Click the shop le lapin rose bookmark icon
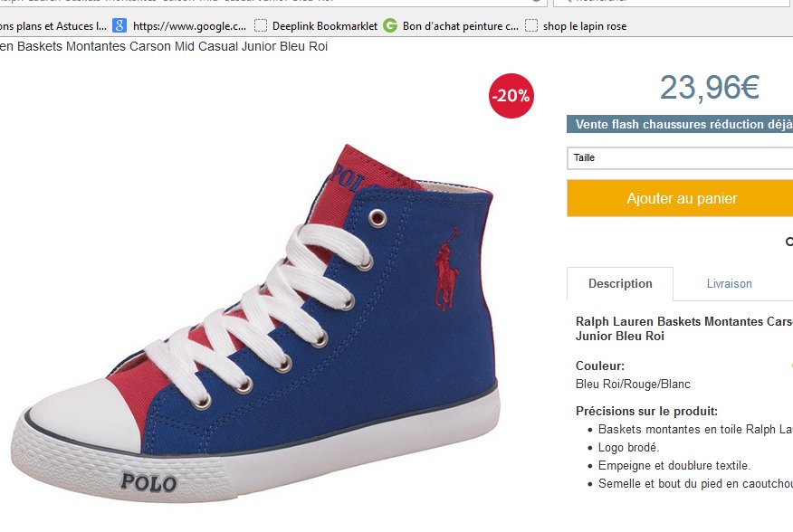The height and width of the screenshot is (532, 793). click(531, 26)
